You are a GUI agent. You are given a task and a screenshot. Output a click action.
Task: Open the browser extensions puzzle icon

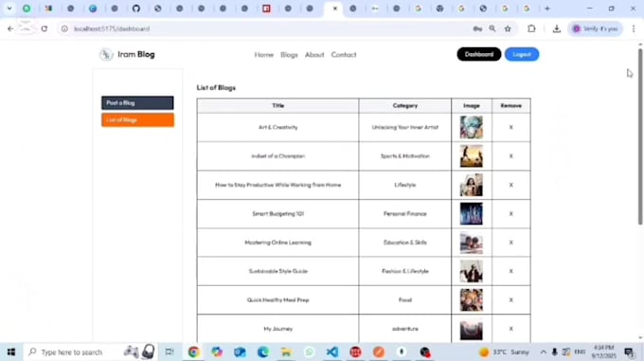531,28
